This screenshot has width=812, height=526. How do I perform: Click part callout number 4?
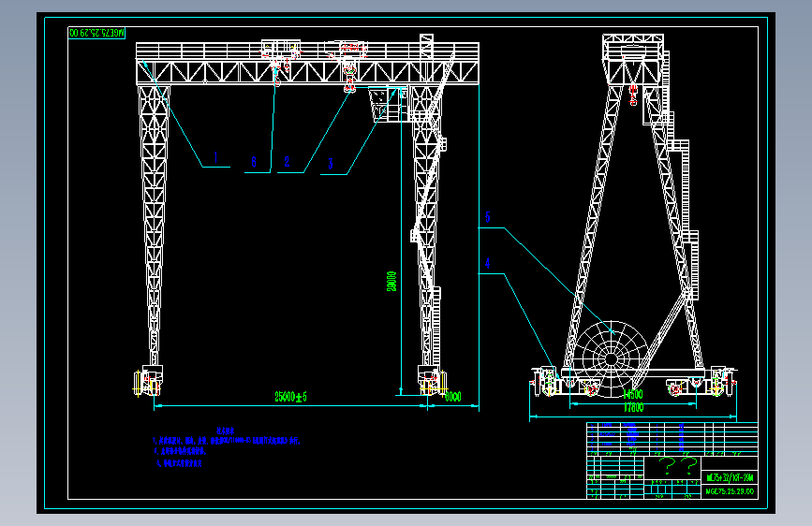click(x=488, y=263)
